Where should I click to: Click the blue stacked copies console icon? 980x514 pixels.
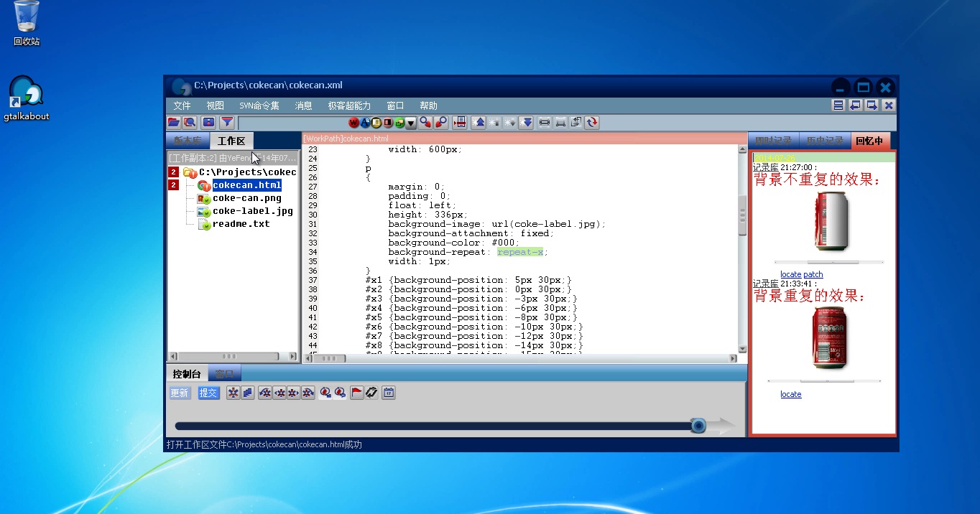tap(248, 393)
